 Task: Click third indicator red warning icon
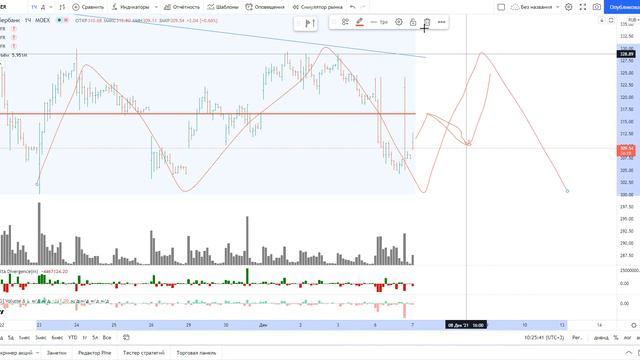click(14, 46)
